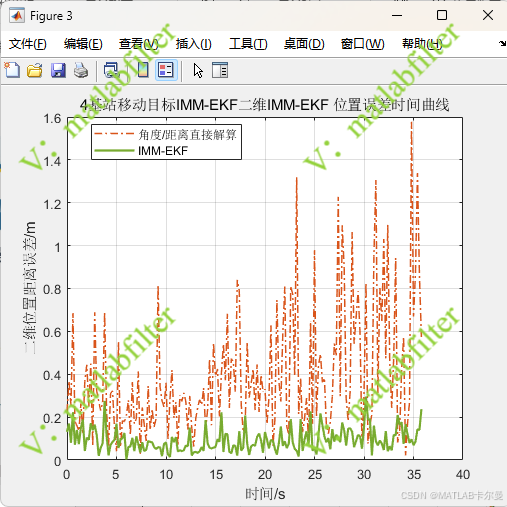
Task: Expand the 插入(I) menu
Action: [x=194, y=44]
